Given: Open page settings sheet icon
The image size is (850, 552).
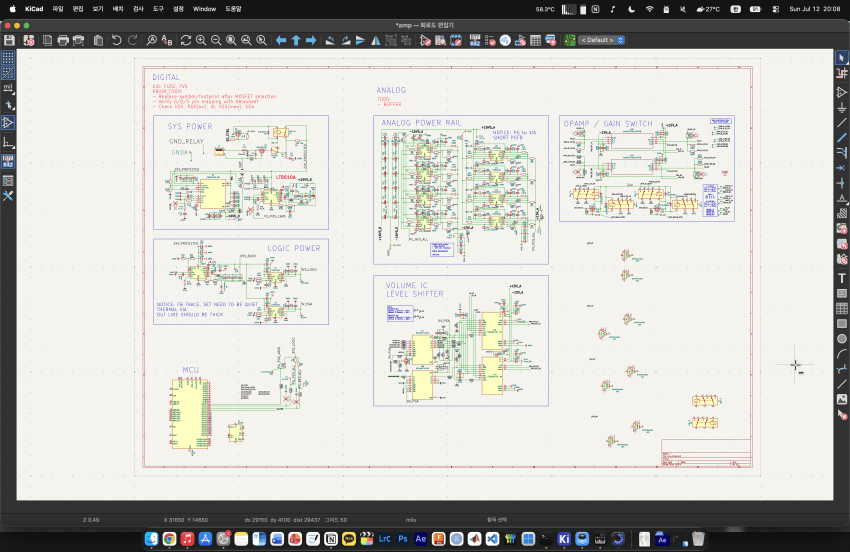Looking at the screenshot, I should click(x=48, y=40).
